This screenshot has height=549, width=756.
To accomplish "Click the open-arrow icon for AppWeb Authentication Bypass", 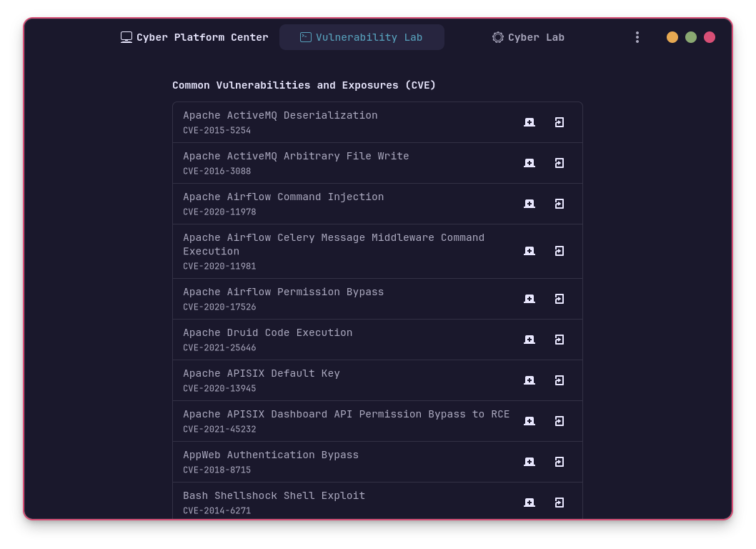I will tap(559, 463).
